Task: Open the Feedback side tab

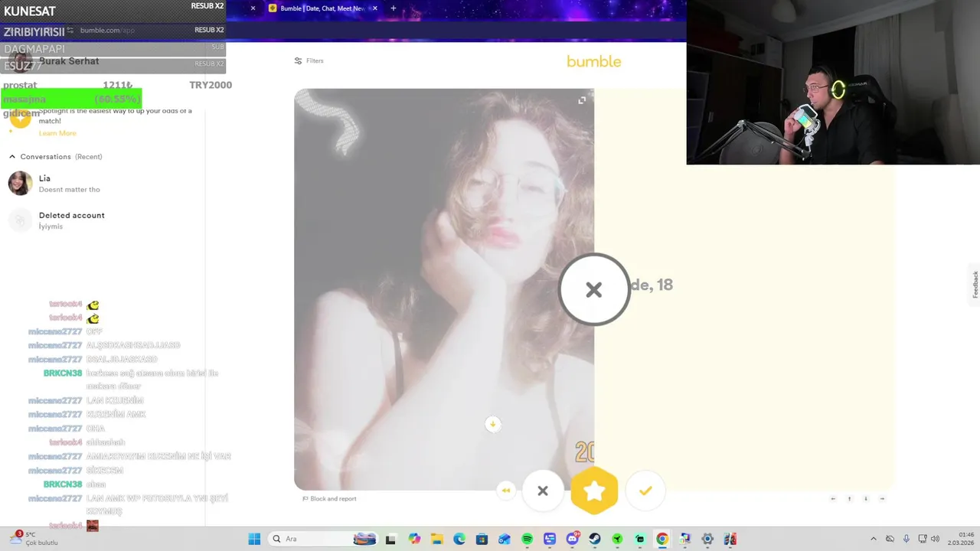Action: [x=975, y=284]
